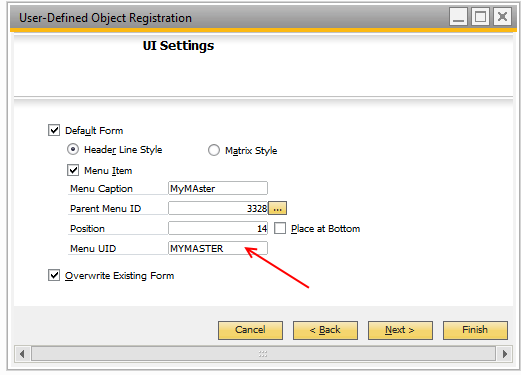Proceed with the Next button
The height and width of the screenshot is (375, 521).
coord(400,330)
